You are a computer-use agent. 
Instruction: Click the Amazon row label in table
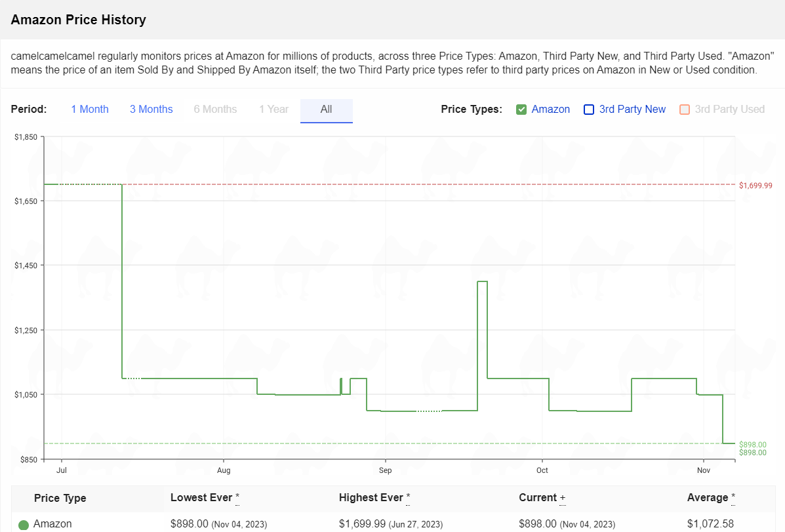(52, 524)
